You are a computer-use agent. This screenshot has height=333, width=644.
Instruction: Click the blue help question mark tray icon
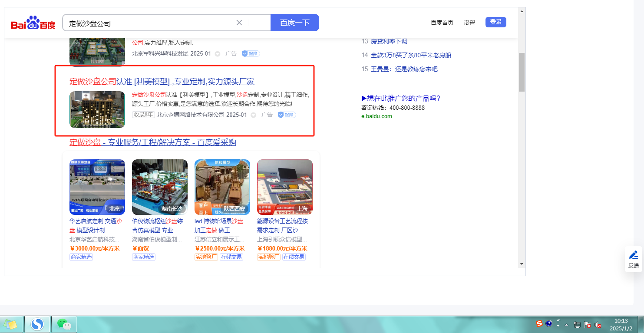pos(549,324)
